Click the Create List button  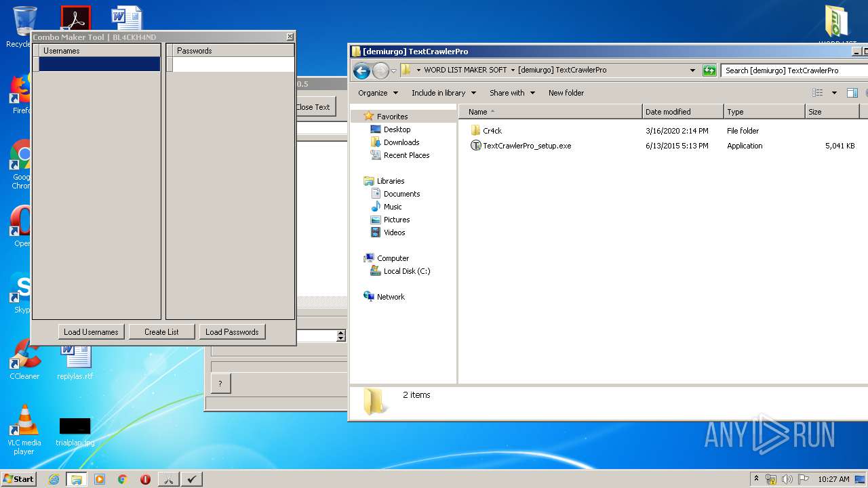click(161, 331)
